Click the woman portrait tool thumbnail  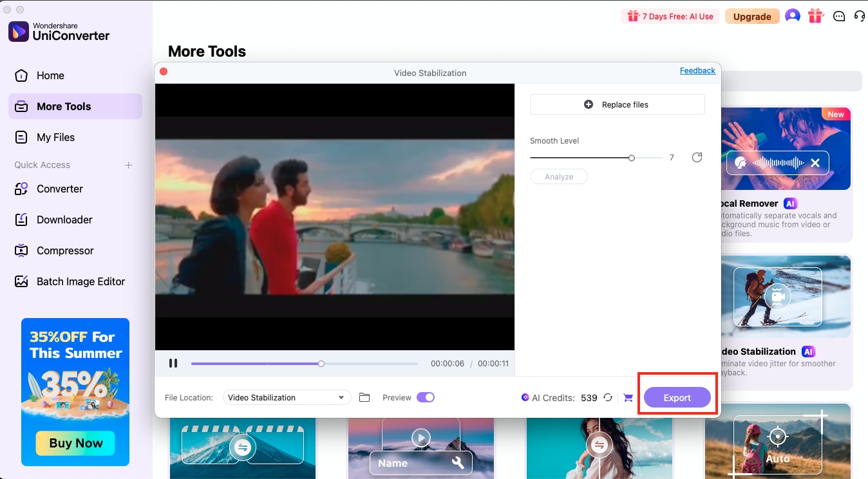599,447
